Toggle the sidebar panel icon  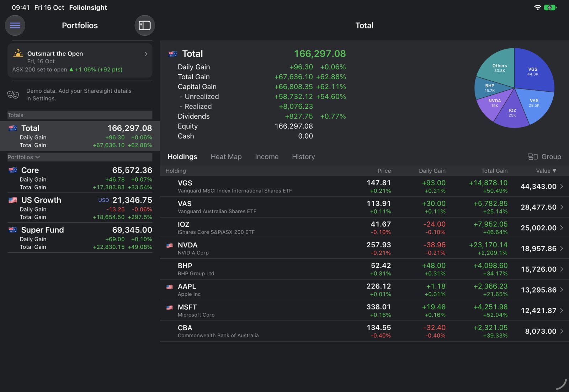(144, 25)
